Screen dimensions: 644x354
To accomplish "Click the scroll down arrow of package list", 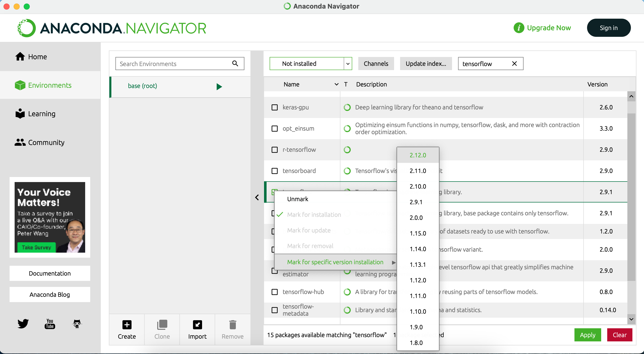I will click(x=631, y=319).
